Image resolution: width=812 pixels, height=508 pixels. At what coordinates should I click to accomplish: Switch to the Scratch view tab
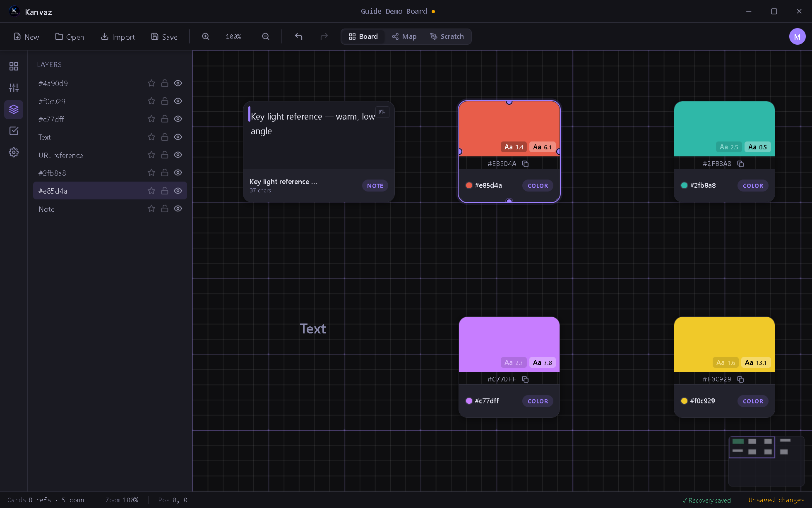(447, 36)
